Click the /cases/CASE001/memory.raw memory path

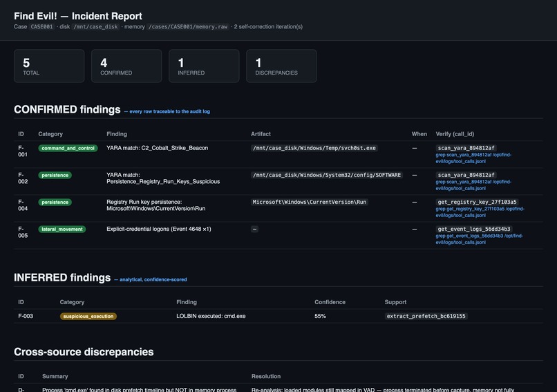[x=188, y=27]
